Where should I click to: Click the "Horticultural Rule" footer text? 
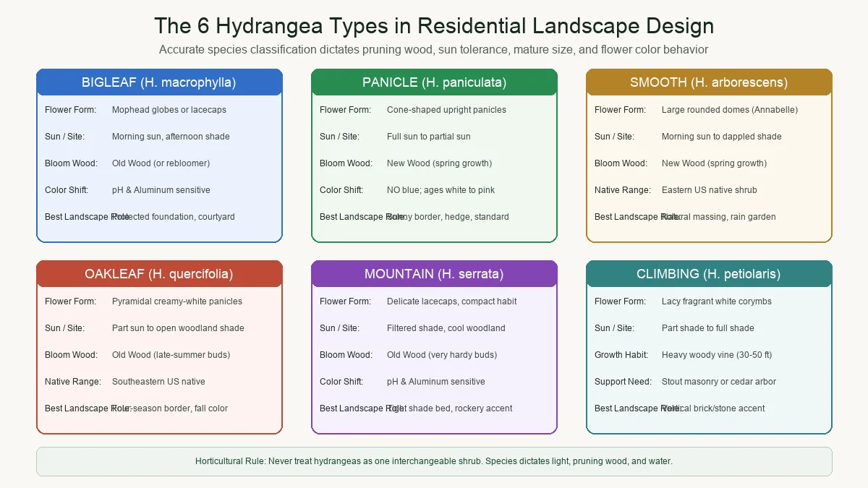coord(434,461)
